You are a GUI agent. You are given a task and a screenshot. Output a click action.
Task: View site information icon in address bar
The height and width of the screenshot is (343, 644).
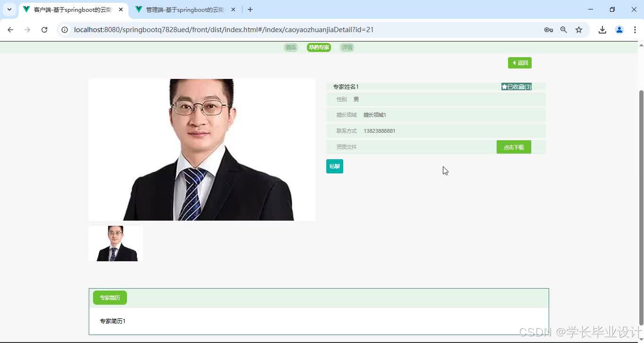(x=65, y=30)
